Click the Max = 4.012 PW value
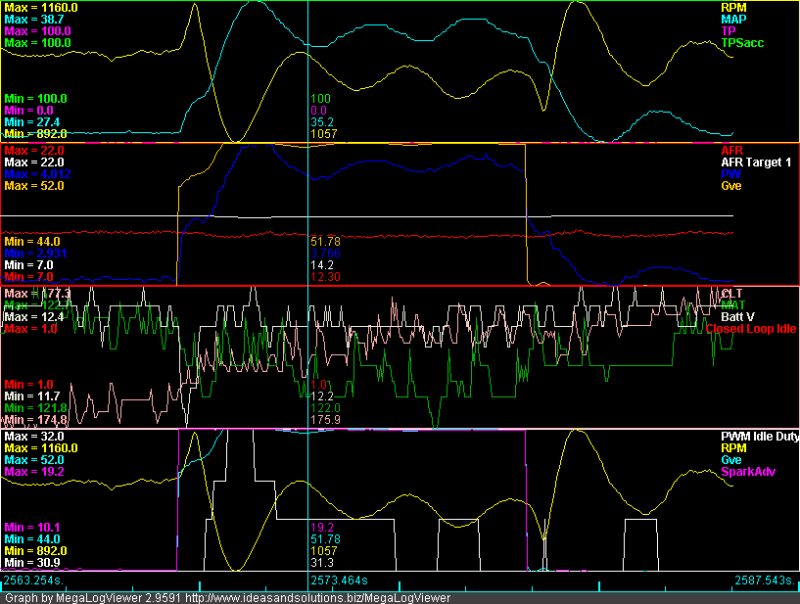Image resolution: width=800 pixels, height=604 pixels. (38, 174)
